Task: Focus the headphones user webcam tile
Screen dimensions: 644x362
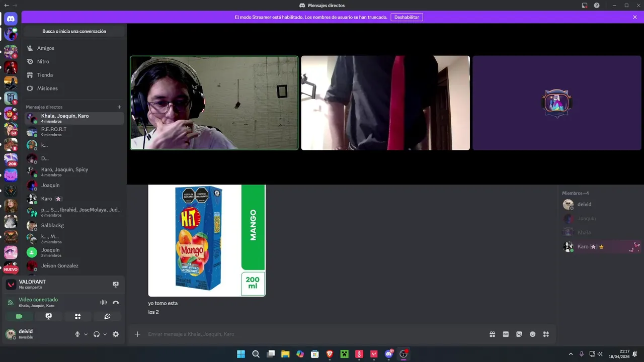Action: (x=214, y=103)
